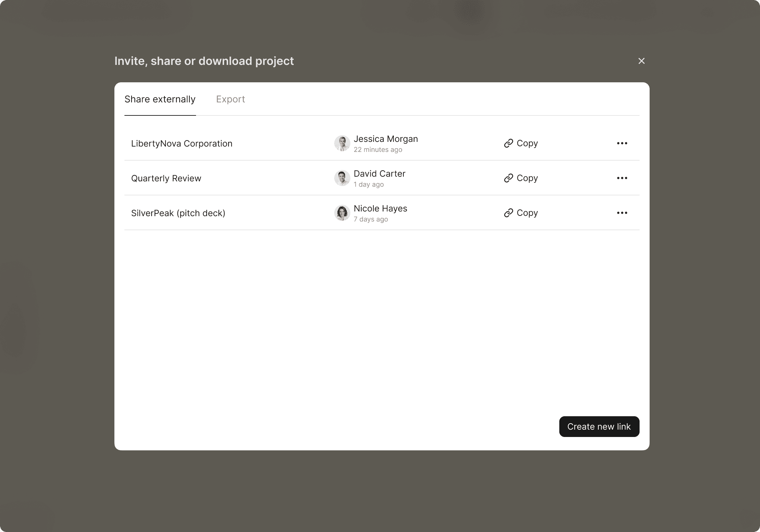Viewport: 760px width, 532px height.
Task: Copy link for LibertyNova Corporation
Action: (x=521, y=143)
